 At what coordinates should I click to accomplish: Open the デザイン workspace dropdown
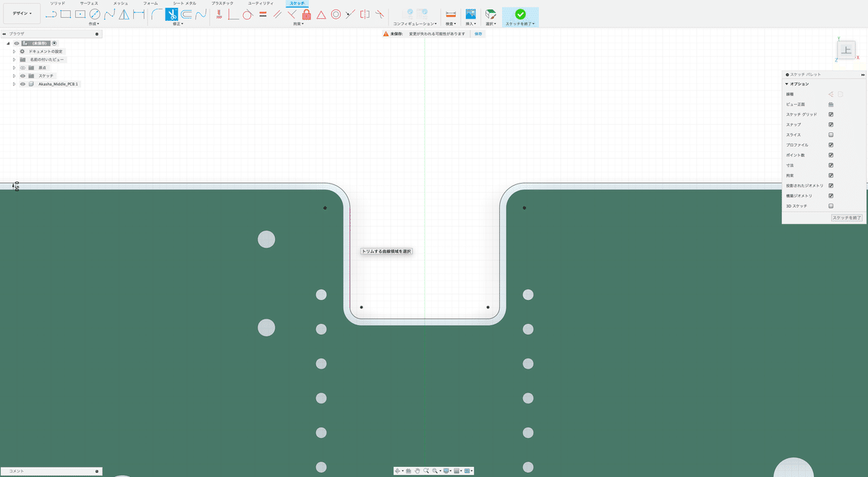[22, 14]
